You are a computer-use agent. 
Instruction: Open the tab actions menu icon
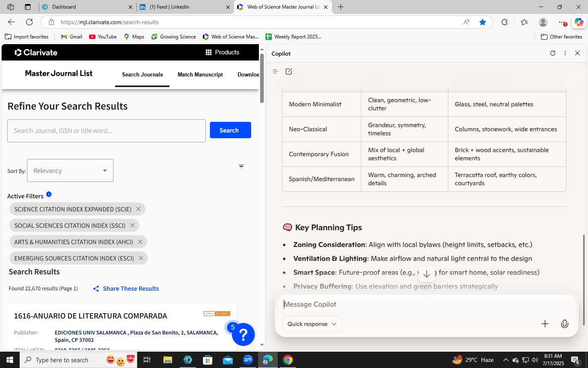pos(28,7)
